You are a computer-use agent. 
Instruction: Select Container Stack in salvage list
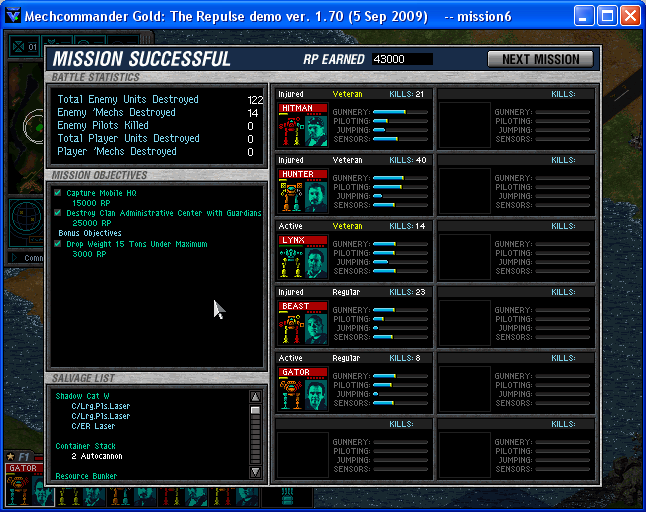pyautogui.click(x=85, y=446)
